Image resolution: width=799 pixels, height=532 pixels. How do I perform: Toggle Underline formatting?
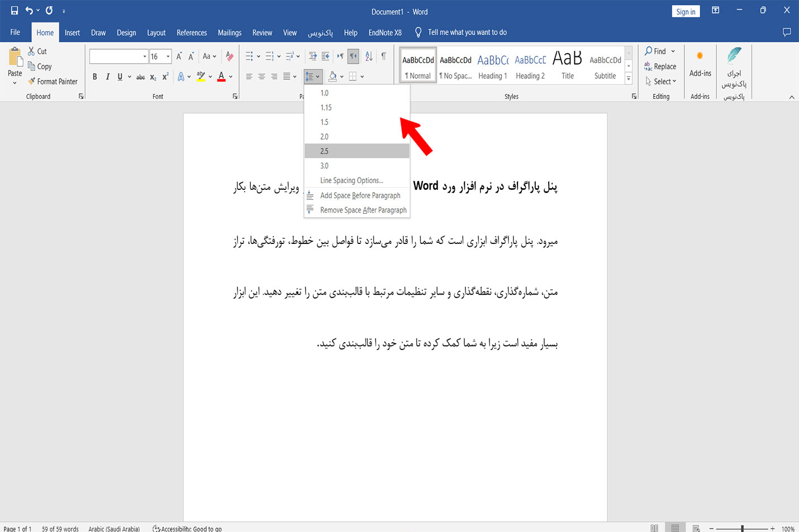120,77
